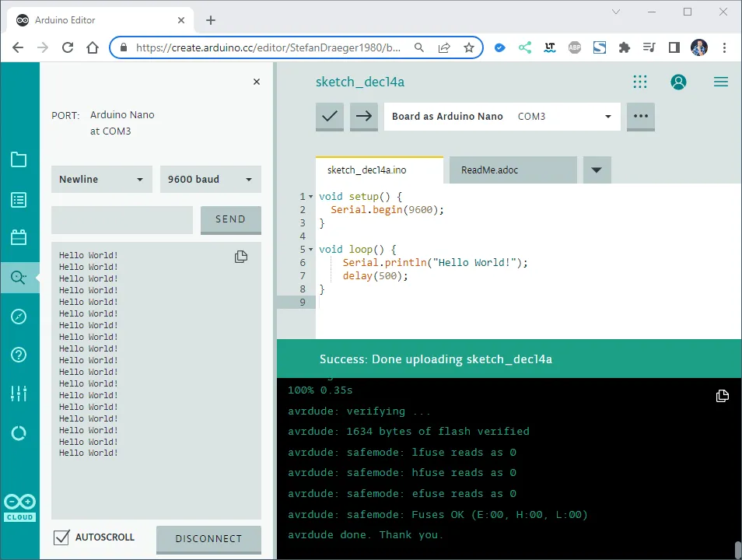This screenshot has width=742, height=560.
Task: Disable the AUTOSCROLL checkbox
Action: click(63, 537)
